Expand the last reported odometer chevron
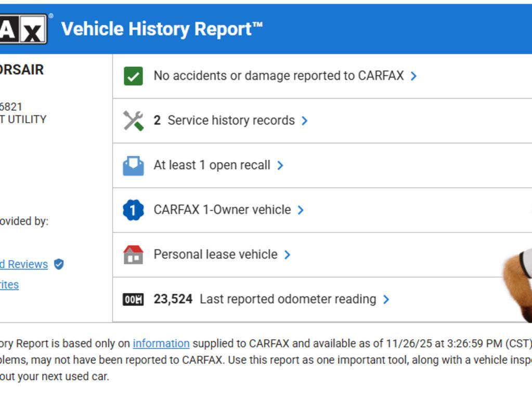Viewport: 532px width, 399px height. [x=386, y=299]
